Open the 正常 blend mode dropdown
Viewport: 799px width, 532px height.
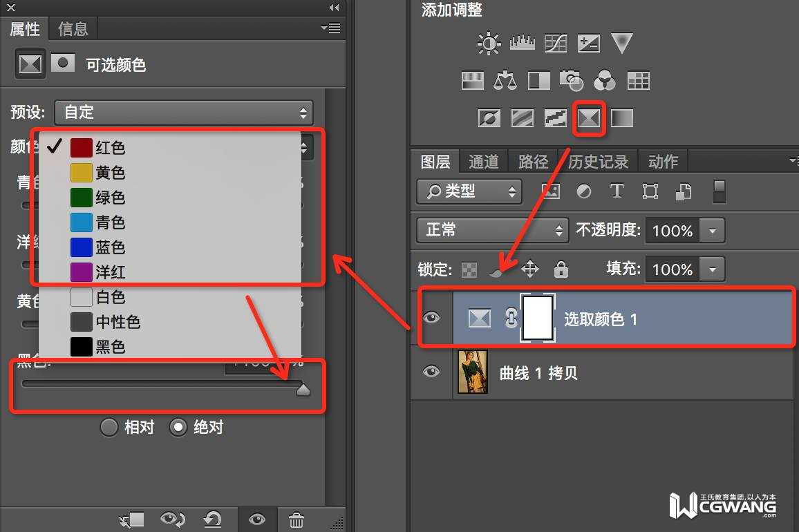(492, 230)
